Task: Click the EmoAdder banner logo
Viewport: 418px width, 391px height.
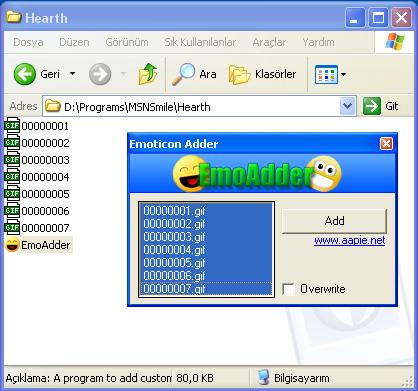Action: [257, 174]
